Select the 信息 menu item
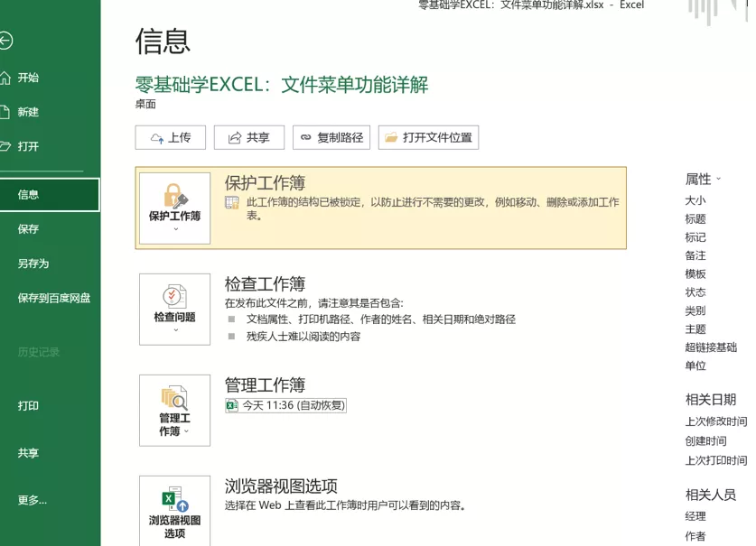Image resolution: width=756 pixels, height=546 pixels. click(x=50, y=195)
